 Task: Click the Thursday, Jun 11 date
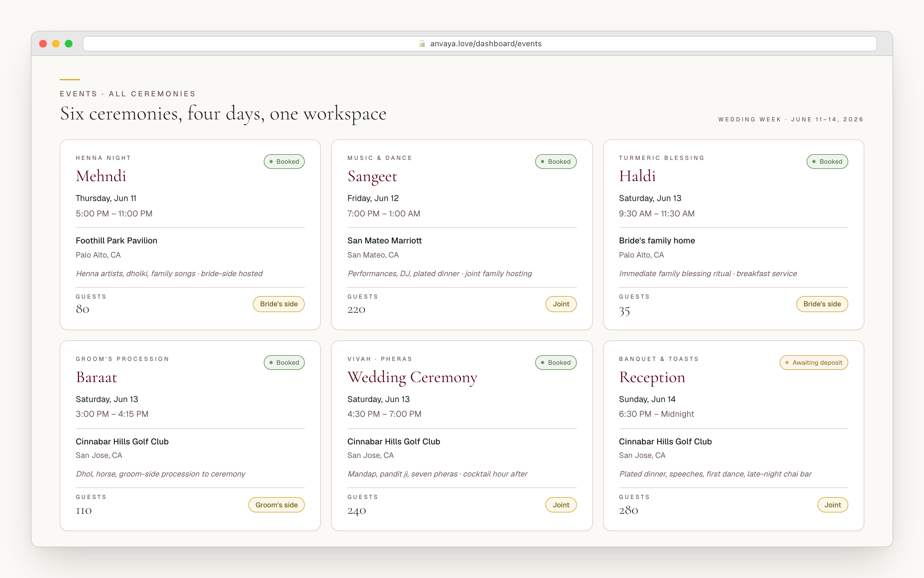pyautogui.click(x=106, y=198)
